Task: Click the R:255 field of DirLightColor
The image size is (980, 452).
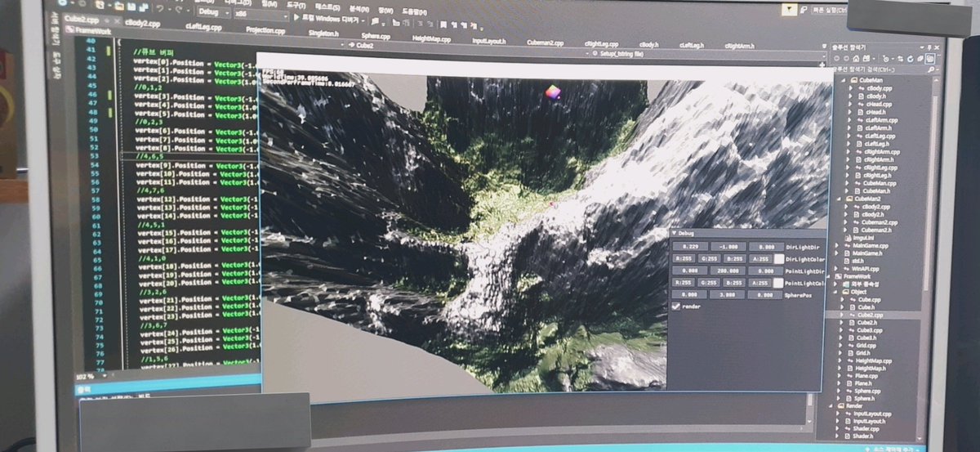Action: point(684,258)
